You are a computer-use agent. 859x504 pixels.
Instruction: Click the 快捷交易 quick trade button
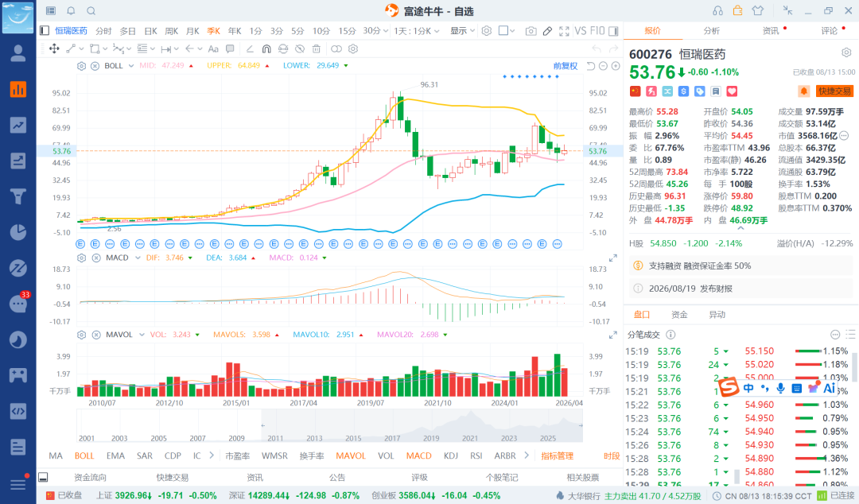(834, 91)
